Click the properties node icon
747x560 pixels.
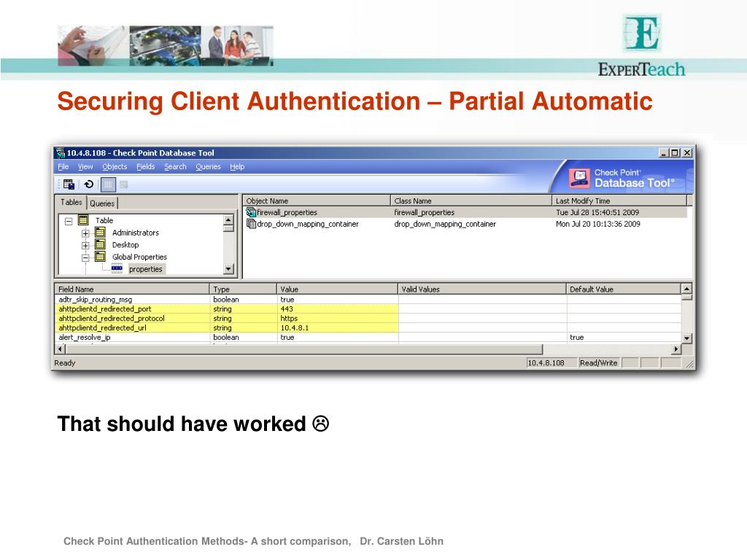pos(117,269)
